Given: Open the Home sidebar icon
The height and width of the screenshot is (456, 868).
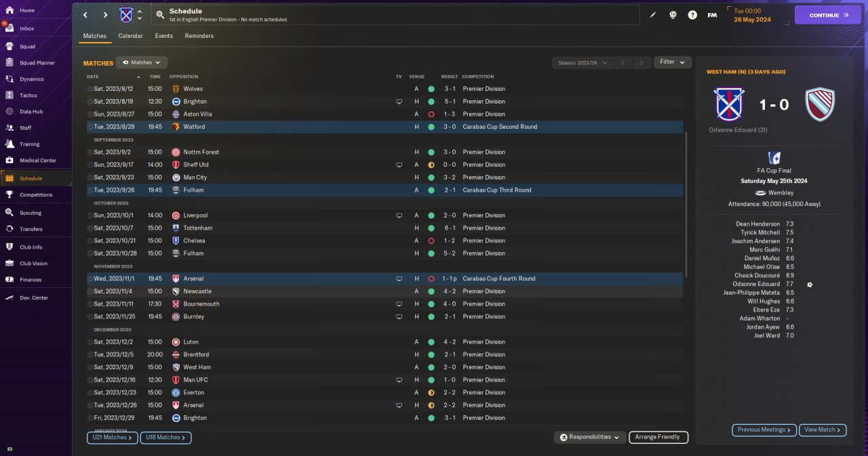Looking at the screenshot, I should [x=9, y=11].
